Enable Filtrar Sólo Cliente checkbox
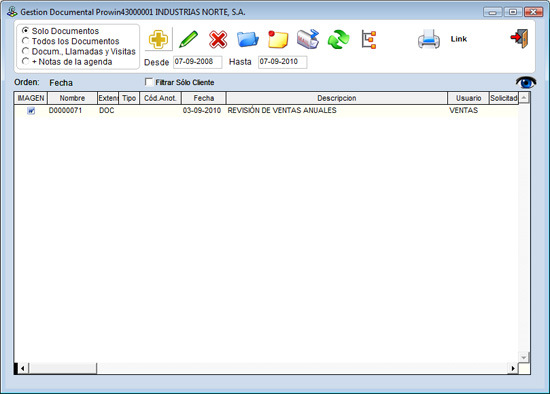 pos(149,82)
